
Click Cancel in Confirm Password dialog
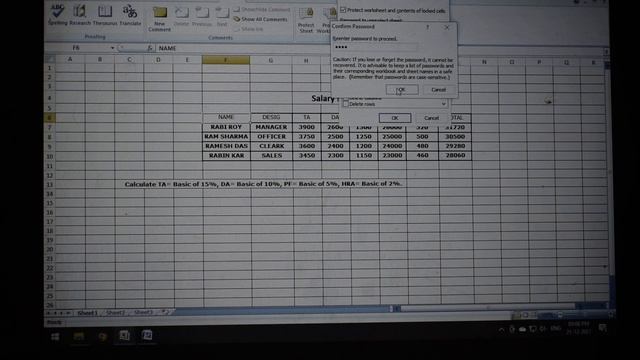tap(438, 89)
